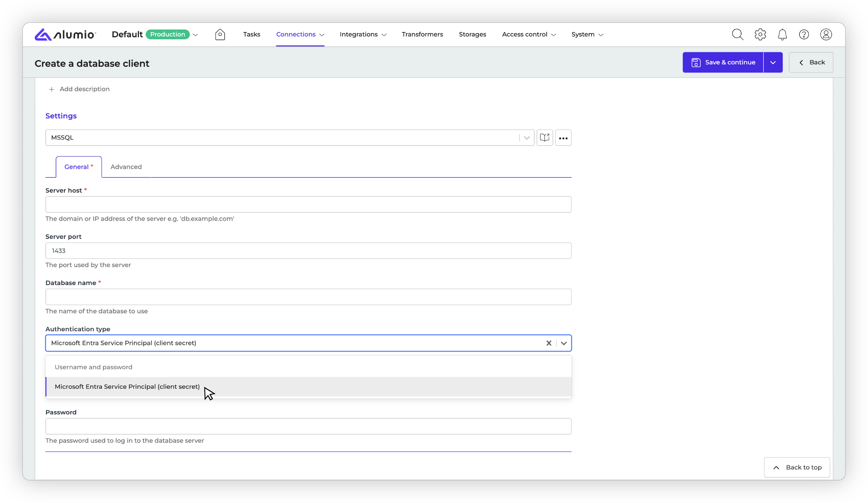Screen dimensions: 868x503
Task: Focus the Server port field
Action: (308, 251)
